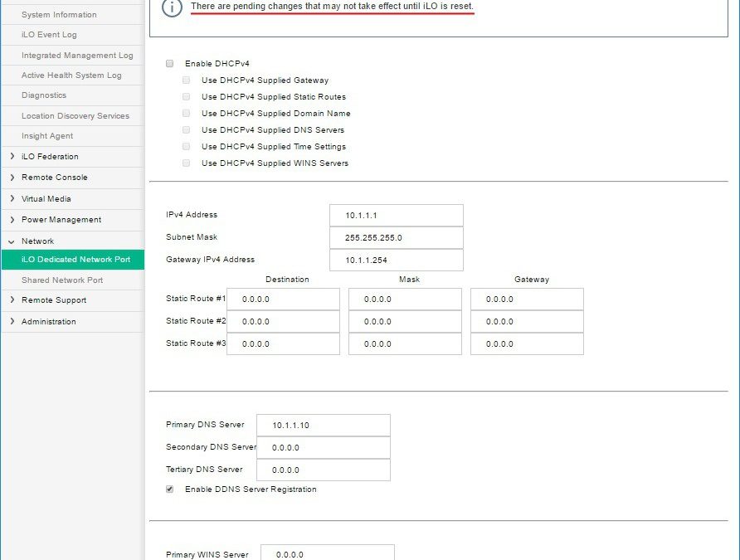
Task: Click the Gateway column header
Action: point(532,280)
